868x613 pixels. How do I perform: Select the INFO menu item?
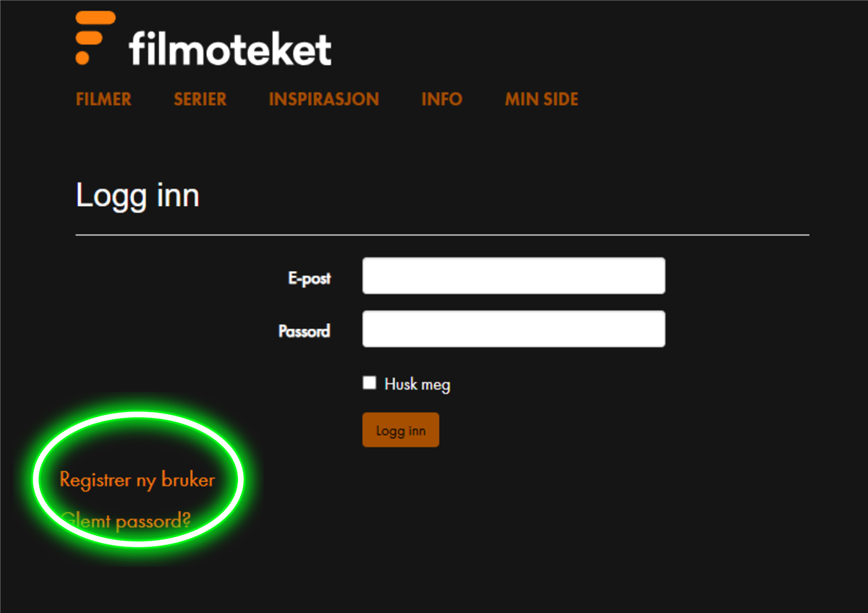pos(442,99)
